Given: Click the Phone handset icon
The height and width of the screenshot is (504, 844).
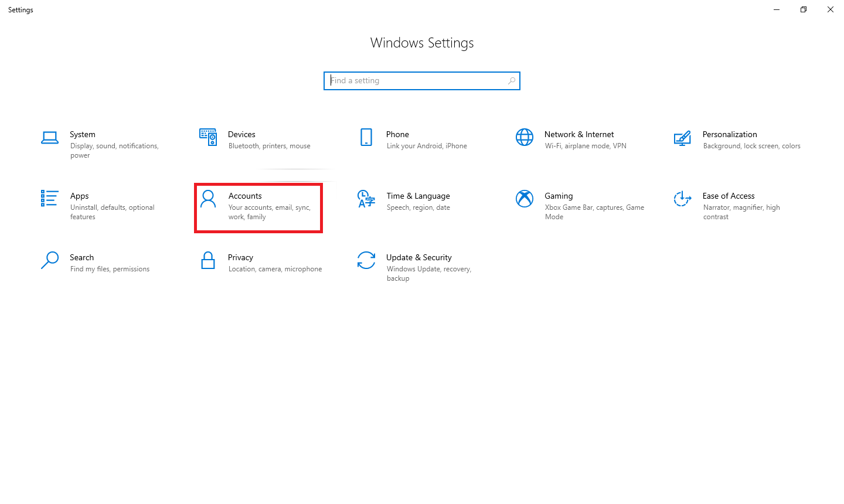Looking at the screenshot, I should coord(366,137).
